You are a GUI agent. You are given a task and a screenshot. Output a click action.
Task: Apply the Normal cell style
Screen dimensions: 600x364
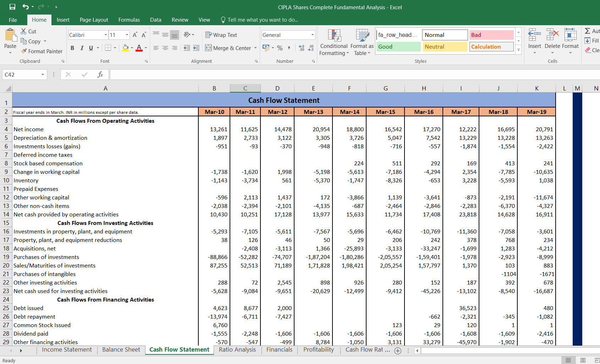[x=445, y=35]
